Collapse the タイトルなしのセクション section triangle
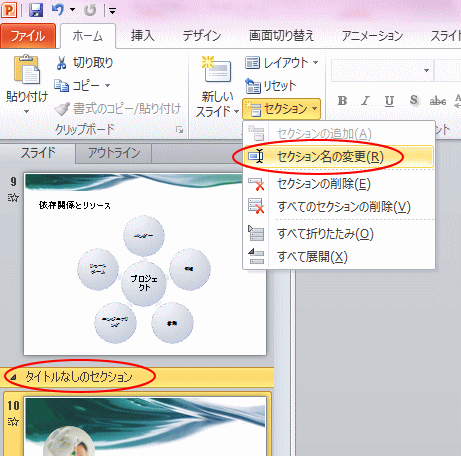Image resolution: width=461 pixels, height=456 pixels. [x=13, y=377]
